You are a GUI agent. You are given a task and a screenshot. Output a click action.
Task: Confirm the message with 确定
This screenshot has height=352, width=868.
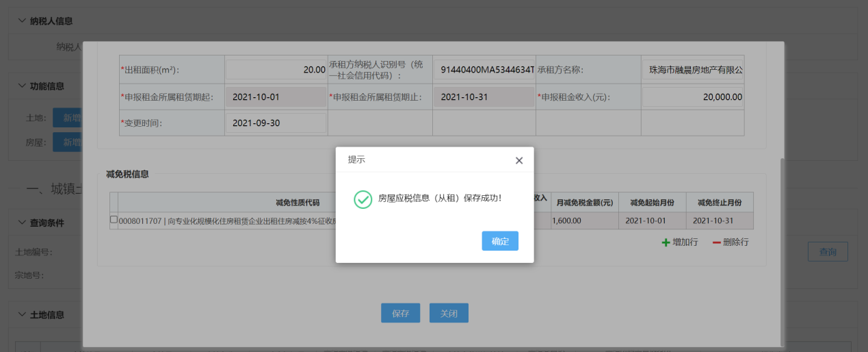click(499, 241)
